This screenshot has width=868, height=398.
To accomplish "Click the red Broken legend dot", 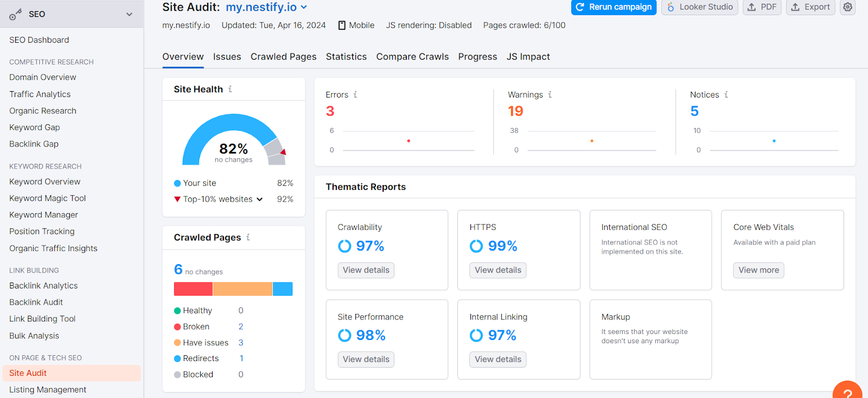I will coord(177,327).
